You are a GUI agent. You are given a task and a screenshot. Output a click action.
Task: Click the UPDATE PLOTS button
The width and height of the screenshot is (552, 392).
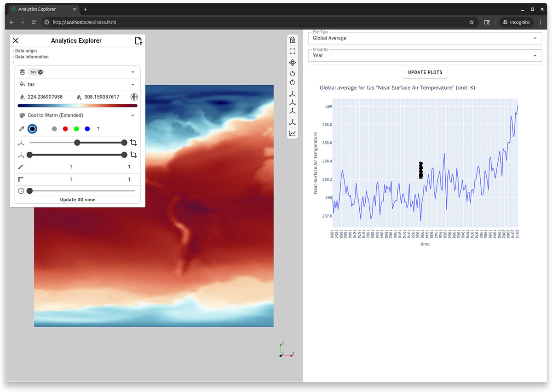click(x=425, y=72)
